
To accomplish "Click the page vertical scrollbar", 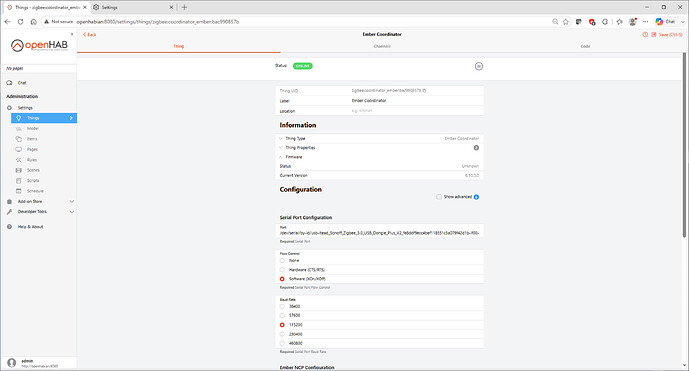I will tap(684, 145).
